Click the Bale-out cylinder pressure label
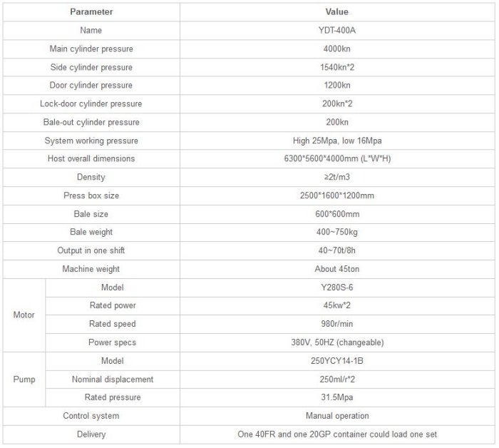The height and width of the screenshot is (448, 499). [x=91, y=123]
